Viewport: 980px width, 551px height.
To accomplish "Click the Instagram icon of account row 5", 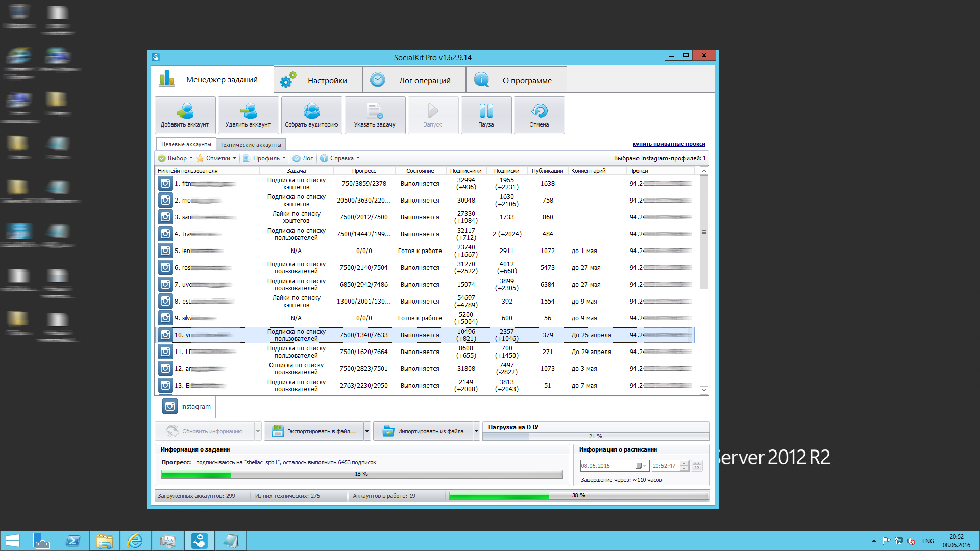I will click(165, 251).
